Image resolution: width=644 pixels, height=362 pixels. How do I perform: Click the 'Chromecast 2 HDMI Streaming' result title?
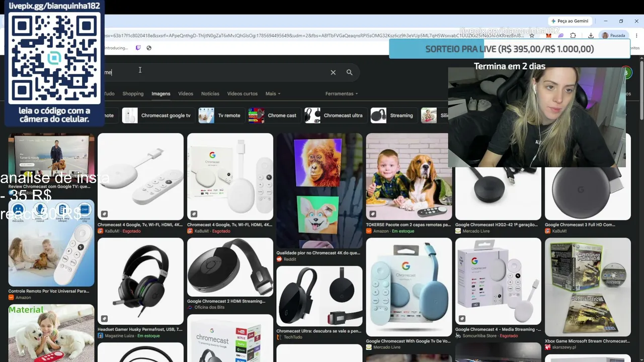(x=226, y=301)
